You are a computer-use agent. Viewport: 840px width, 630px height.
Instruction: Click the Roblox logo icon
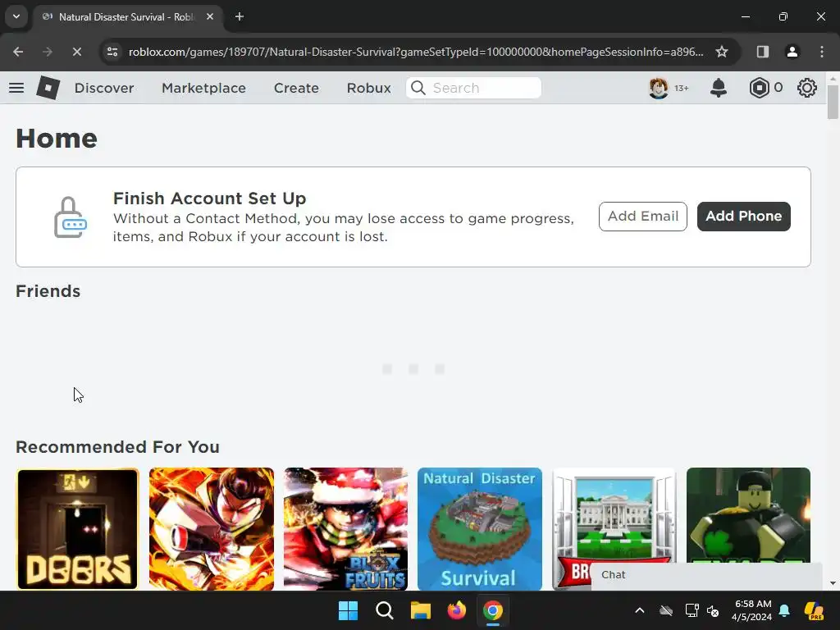[x=48, y=88]
